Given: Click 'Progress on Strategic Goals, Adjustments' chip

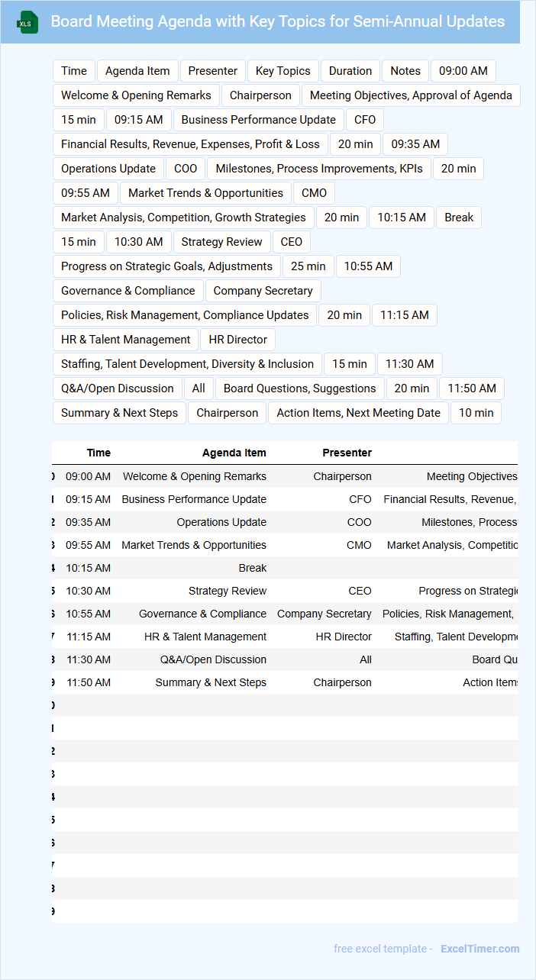Looking at the screenshot, I should point(166,266).
